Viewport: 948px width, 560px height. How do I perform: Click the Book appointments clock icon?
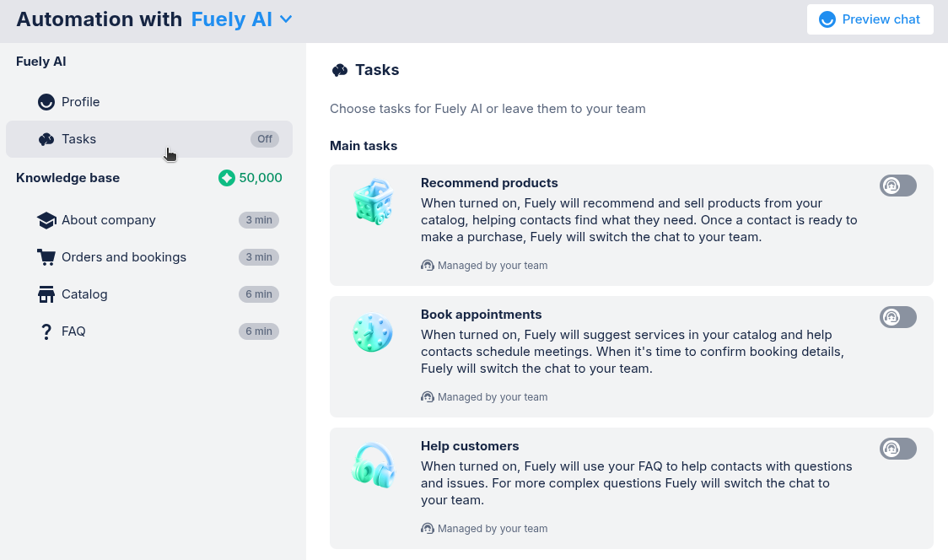[373, 333]
